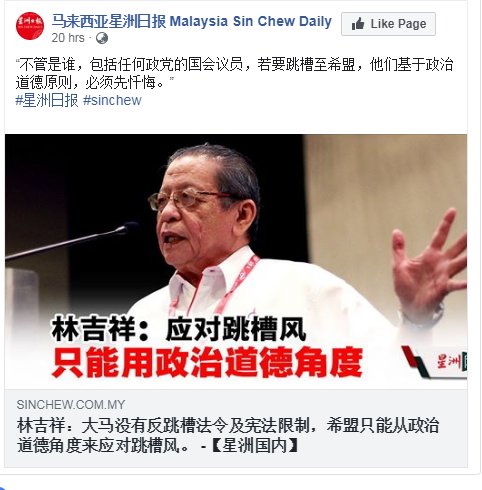
Task: Open the Sin Chew Daily profile picture
Action: pyautogui.click(x=30, y=26)
